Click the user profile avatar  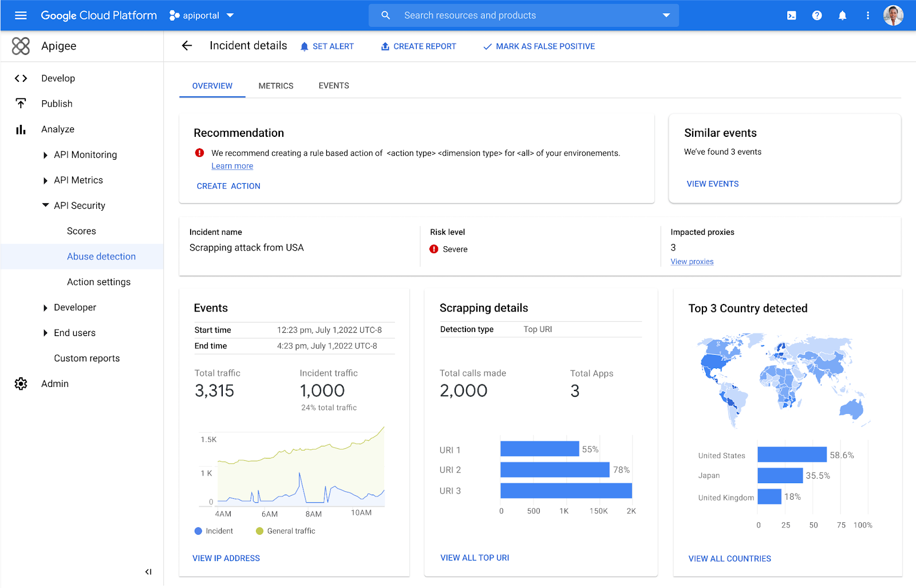click(893, 15)
